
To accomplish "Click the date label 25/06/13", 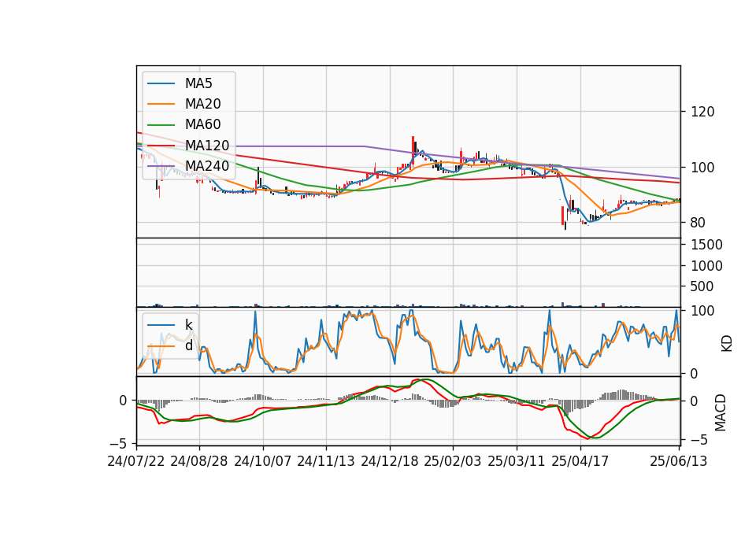I will (x=679, y=461).
